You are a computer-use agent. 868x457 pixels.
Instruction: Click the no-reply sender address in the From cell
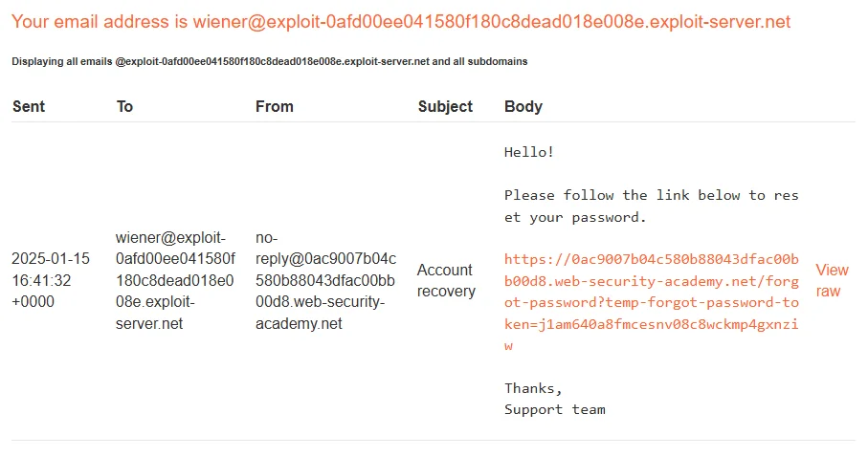coord(325,280)
